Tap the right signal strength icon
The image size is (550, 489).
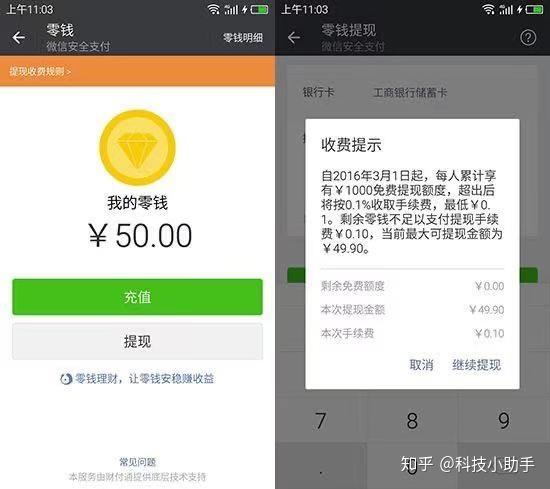pos(507,9)
